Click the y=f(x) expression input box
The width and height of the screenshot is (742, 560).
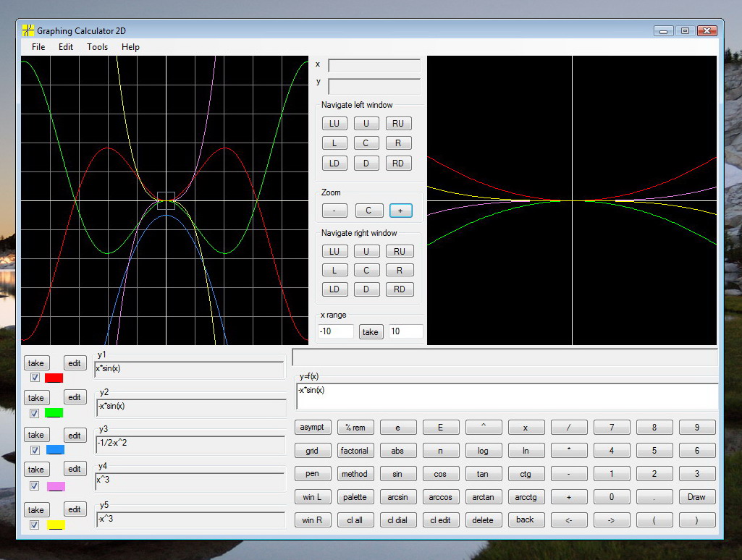tap(507, 396)
